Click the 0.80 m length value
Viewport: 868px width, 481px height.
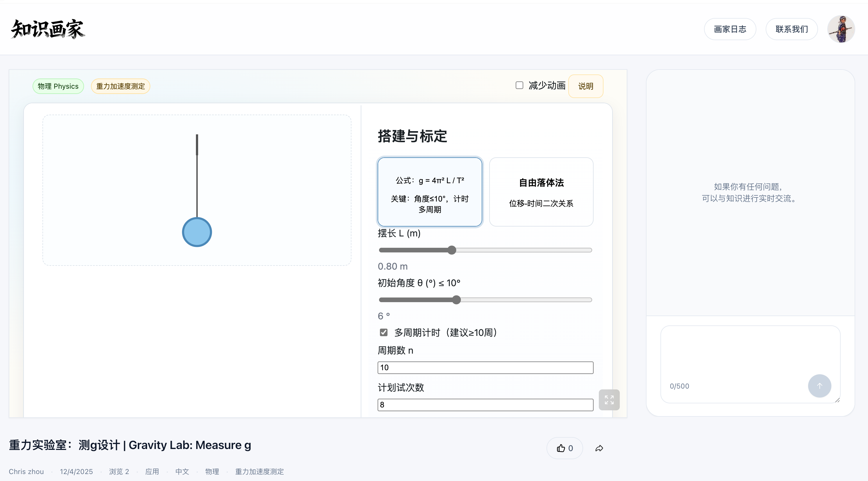pos(393,266)
